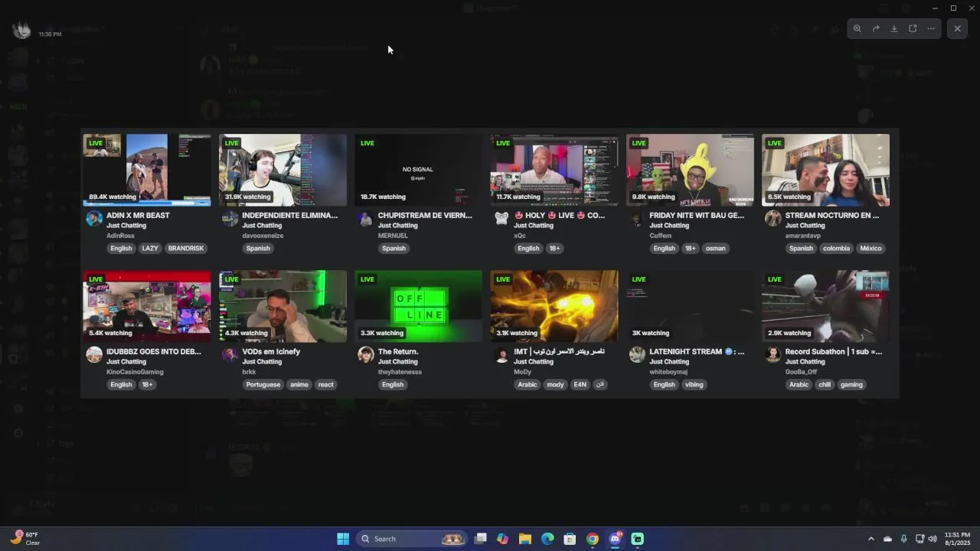Switch to Discord in the taskbar

point(615,539)
